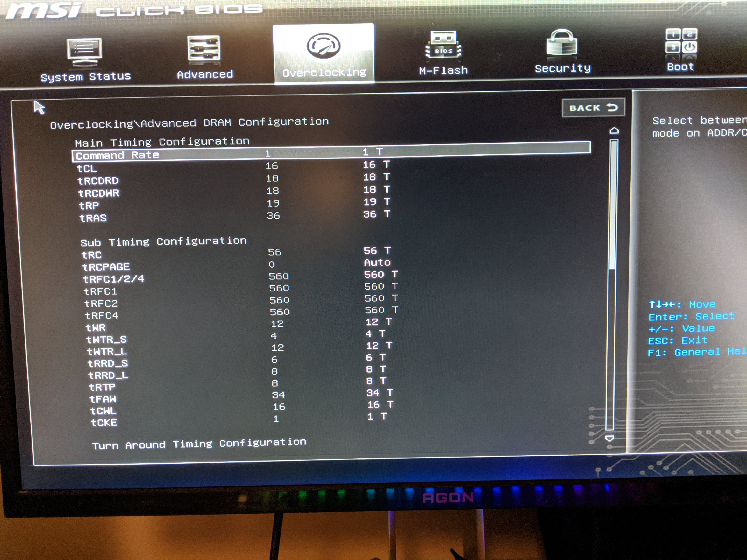The height and width of the screenshot is (560, 747).
Task: Click the M-Flash tab label
Action: (x=443, y=71)
